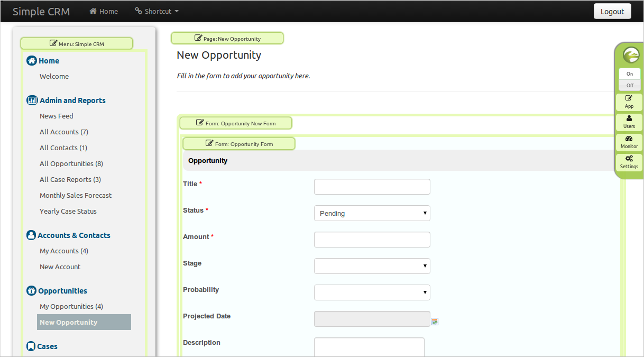This screenshot has width=644, height=357.
Task: Edit the Menu: Simple CRM tag
Action: click(77, 44)
